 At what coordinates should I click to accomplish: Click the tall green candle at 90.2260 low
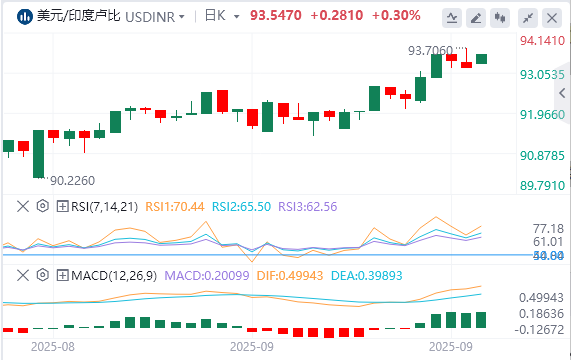pos(38,154)
